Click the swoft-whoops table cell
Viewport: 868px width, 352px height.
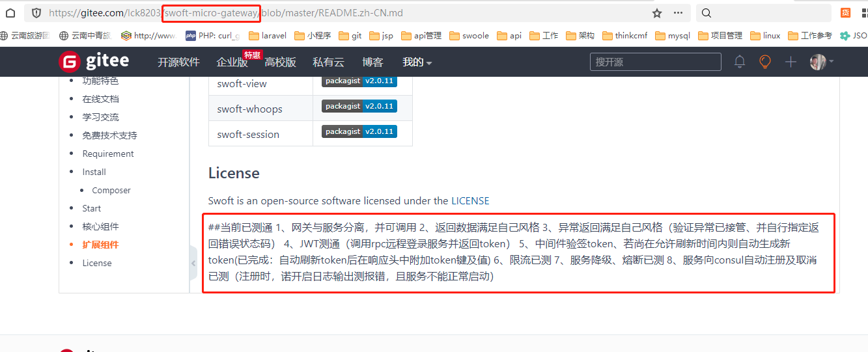tap(260, 109)
